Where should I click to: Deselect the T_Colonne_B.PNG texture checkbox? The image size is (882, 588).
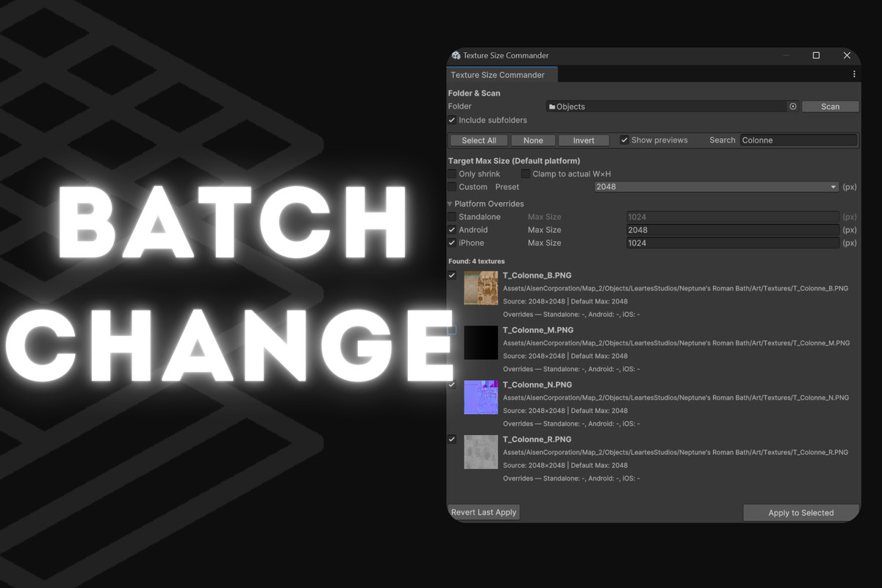[x=452, y=276]
